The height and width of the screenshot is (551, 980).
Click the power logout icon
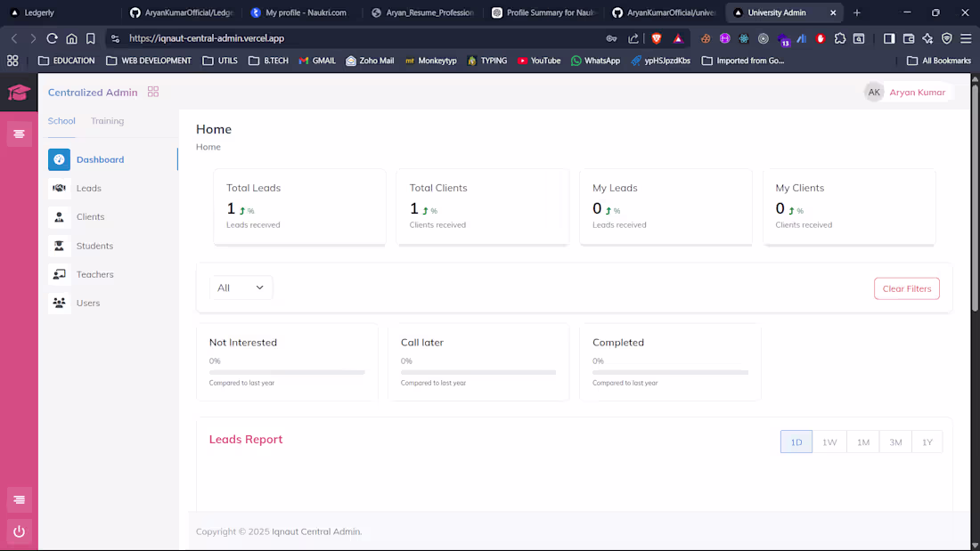click(19, 531)
